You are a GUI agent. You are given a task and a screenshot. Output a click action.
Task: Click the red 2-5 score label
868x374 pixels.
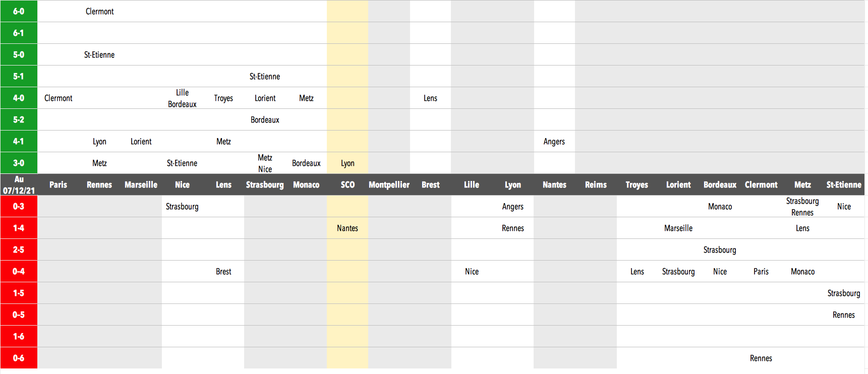tap(19, 250)
